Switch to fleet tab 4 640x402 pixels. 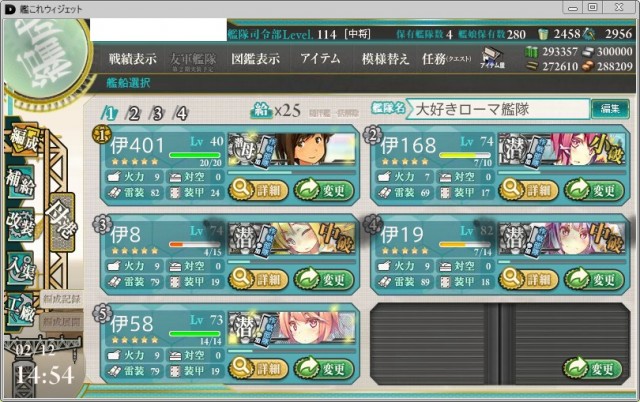click(x=180, y=113)
